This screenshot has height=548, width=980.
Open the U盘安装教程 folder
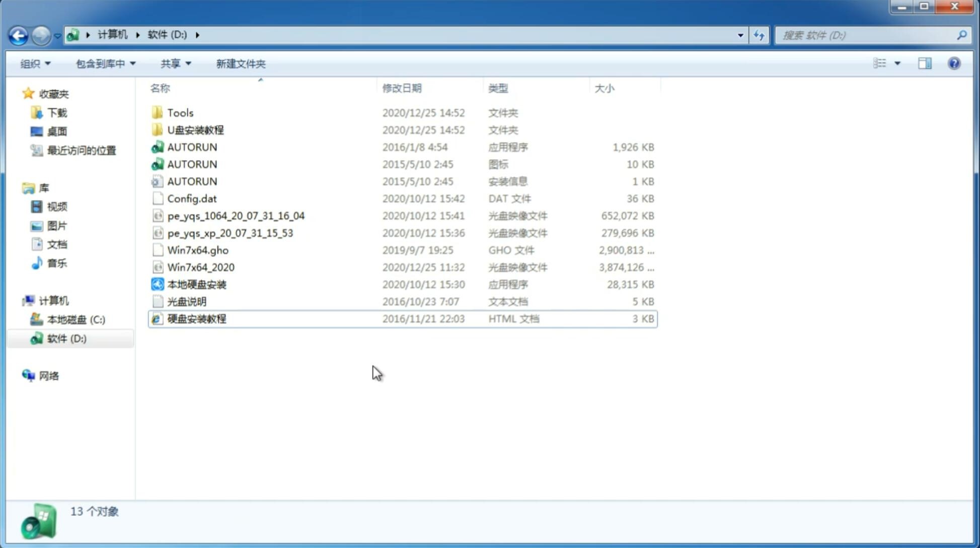195,130
